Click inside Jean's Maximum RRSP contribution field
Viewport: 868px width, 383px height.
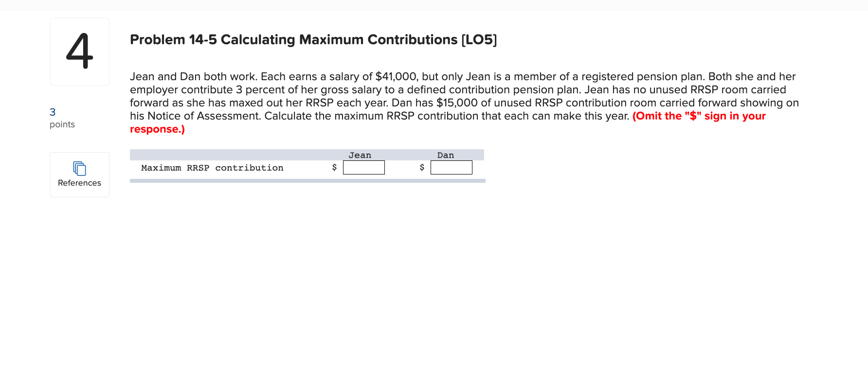[x=364, y=167]
